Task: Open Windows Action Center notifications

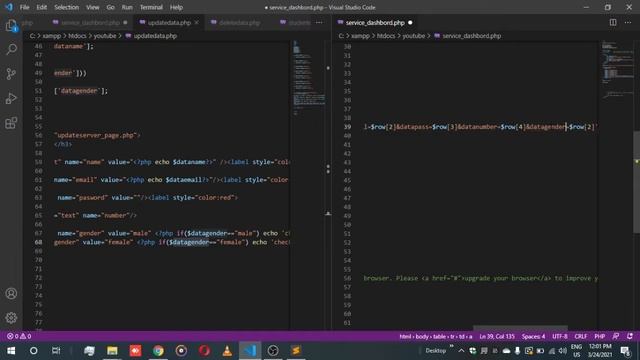Action: pyautogui.click(x=626, y=351)
